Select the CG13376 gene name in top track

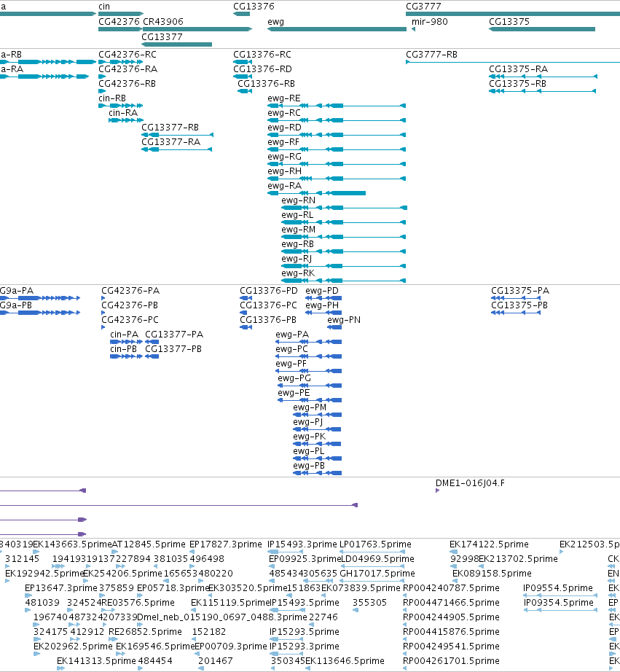point(254,7)
